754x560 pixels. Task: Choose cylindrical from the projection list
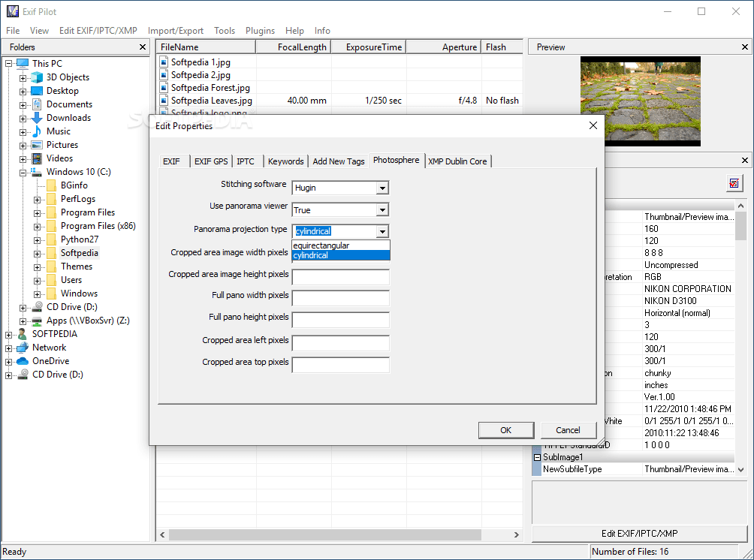[341, 255]
